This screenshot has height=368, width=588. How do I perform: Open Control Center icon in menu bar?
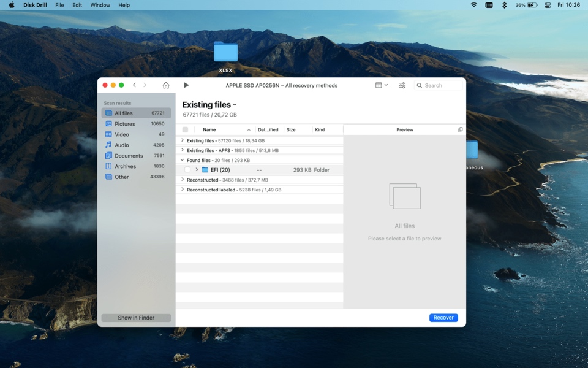[548, 5]
